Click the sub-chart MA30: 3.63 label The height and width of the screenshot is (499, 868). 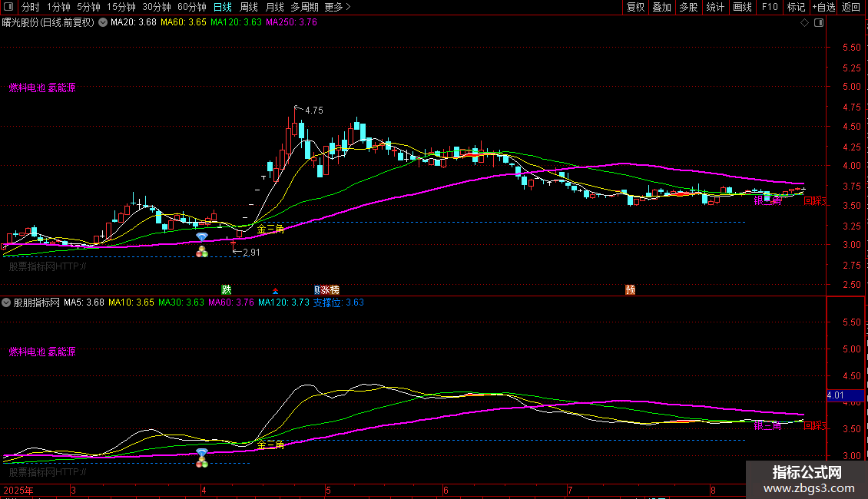[181, 302]
